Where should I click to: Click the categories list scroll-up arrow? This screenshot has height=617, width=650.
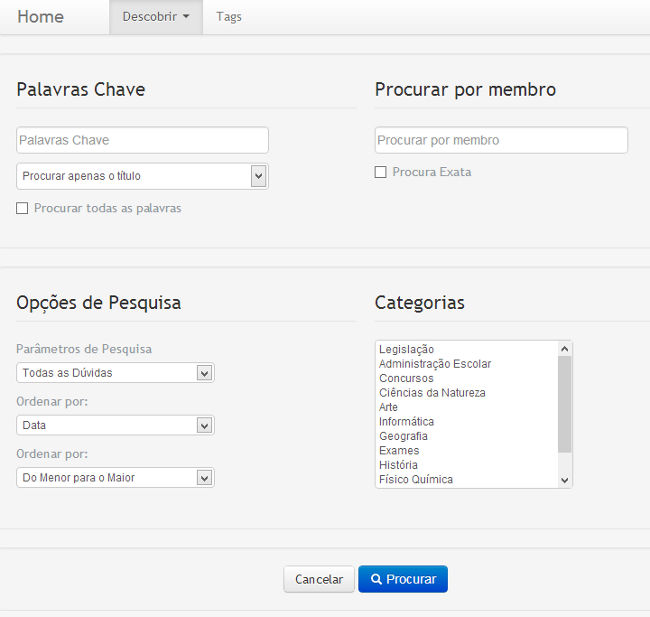565,349
